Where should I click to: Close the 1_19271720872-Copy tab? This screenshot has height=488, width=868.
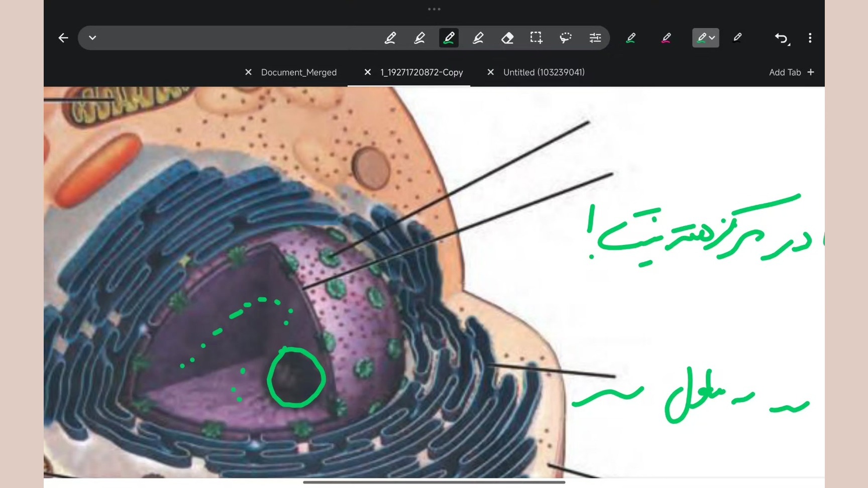click(368, 72)
